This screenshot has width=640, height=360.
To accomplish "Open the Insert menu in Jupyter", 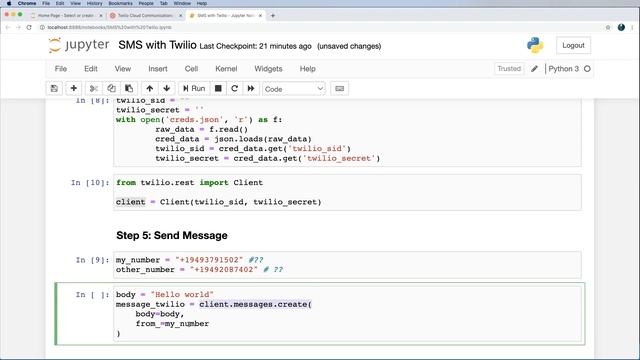I will pyautogui.click(x=158, y=69).
